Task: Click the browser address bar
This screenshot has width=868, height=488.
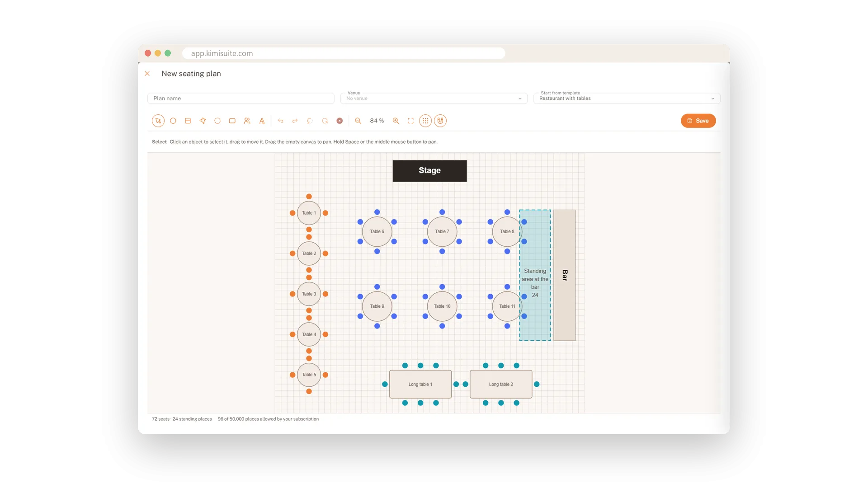Action: (x=344, y=53)
